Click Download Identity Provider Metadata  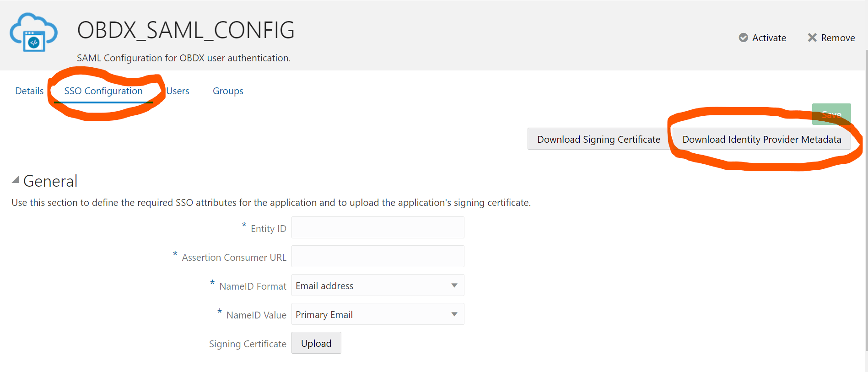click(x=761, y=140)
